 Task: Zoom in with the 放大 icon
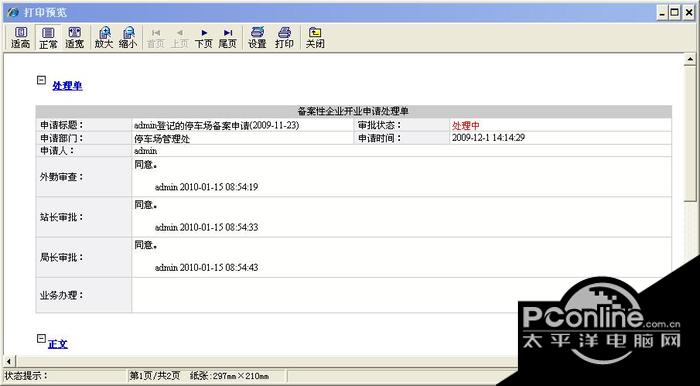coord(104,37)
